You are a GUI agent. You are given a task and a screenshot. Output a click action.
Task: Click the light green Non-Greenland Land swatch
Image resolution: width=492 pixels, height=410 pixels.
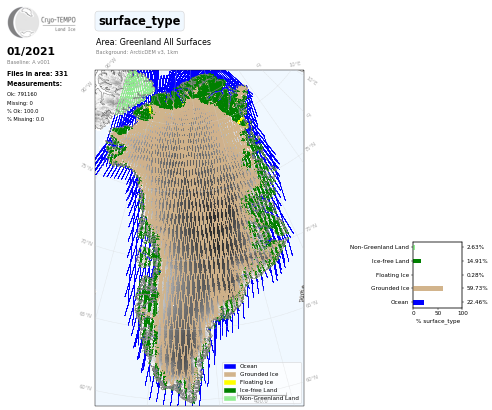click(x=230, y=398)
